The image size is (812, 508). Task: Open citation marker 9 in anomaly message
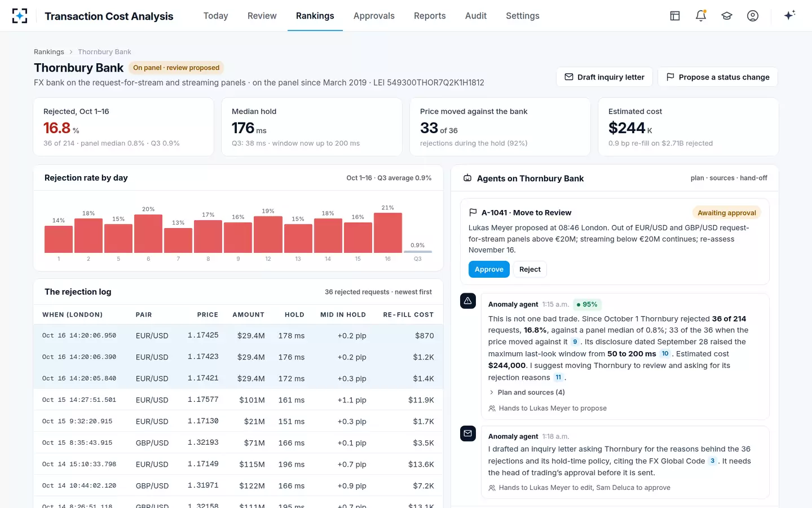[x=575, y=342]
